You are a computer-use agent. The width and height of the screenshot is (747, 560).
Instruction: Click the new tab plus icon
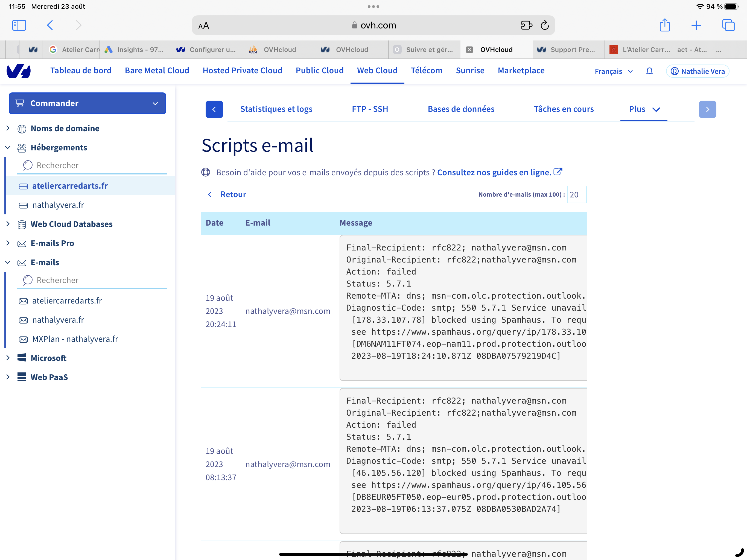(x=696, y=25)
